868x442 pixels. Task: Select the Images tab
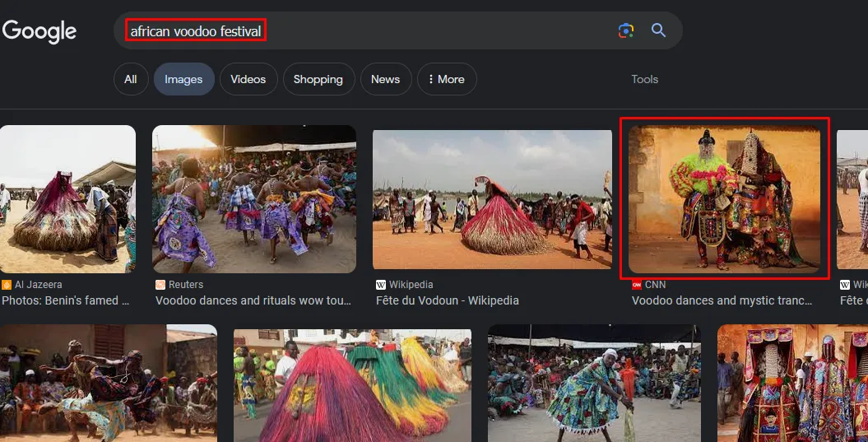pos(183,79)
